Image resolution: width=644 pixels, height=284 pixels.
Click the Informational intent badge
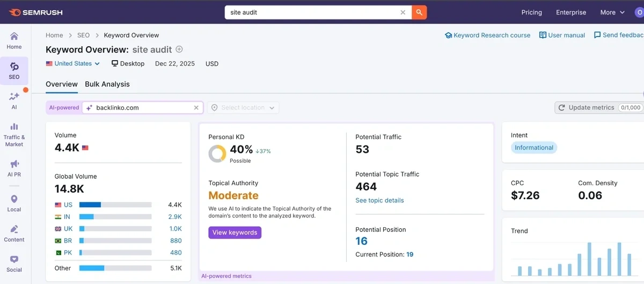click(534, 148)
